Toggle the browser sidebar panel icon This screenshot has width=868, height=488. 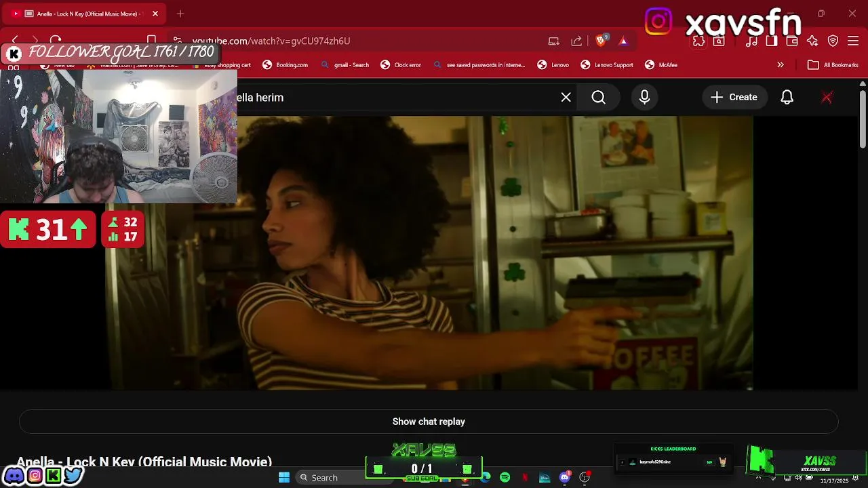point(772,41)
